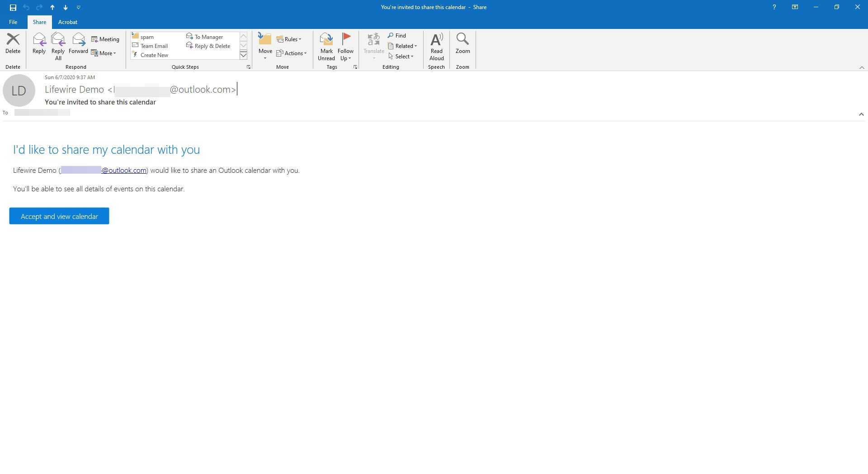Select the Share ribbon tab
Screen dimensions: 868x474
pos(39,22)
